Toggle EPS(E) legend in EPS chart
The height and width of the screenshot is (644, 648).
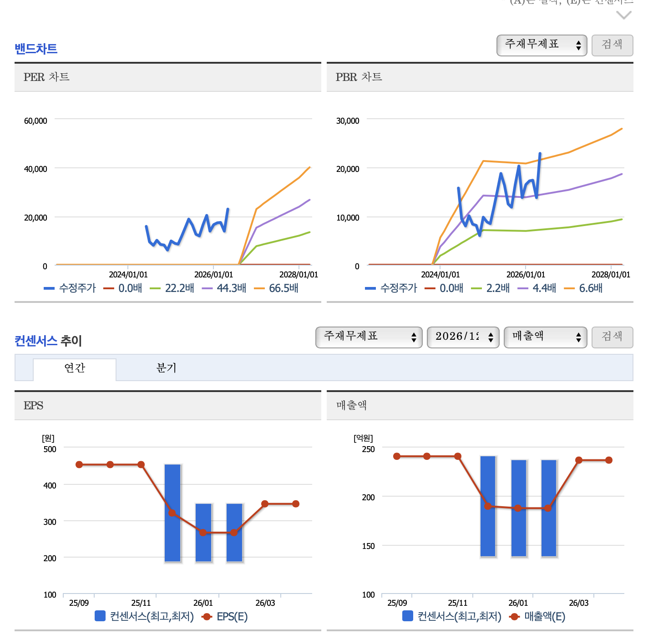pos(225,616)
